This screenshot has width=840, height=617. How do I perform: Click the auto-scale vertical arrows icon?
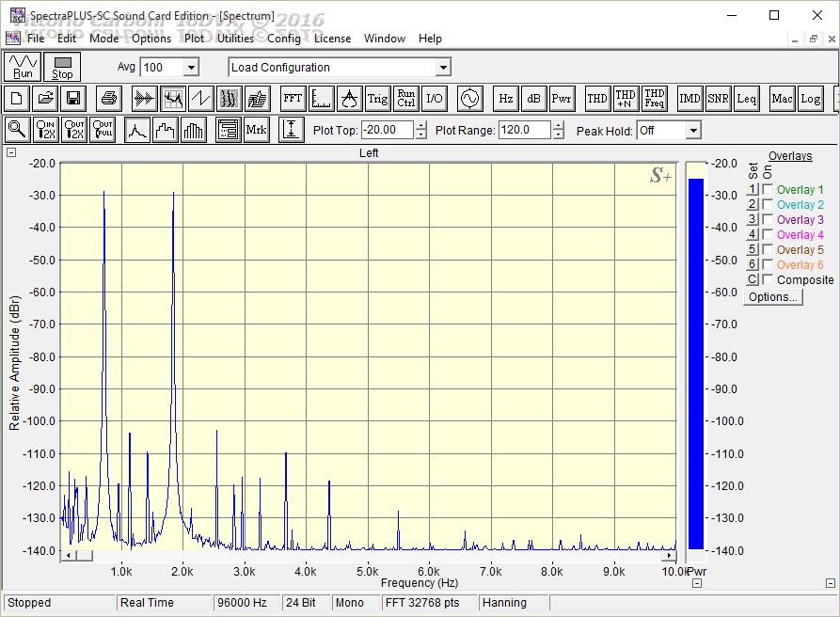[x=291, y=130]
